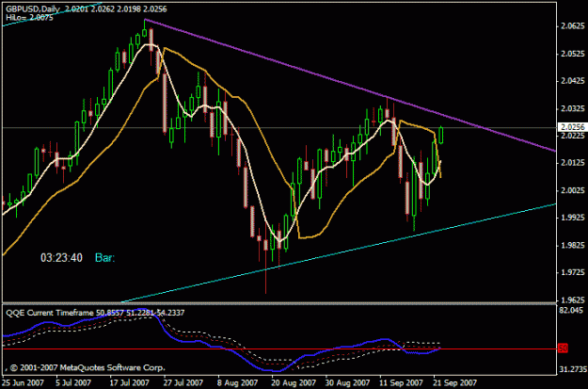Click the 17 Jul 2007 date label

130,383
